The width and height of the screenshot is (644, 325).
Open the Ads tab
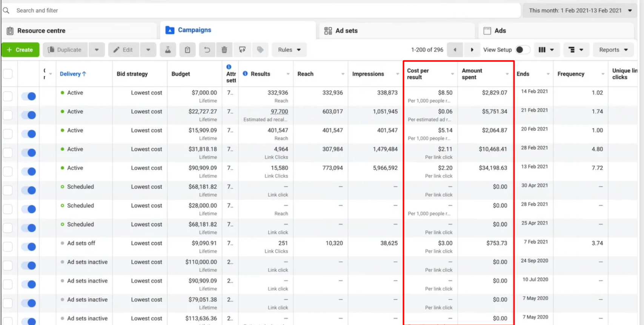(x=500, y=31)
